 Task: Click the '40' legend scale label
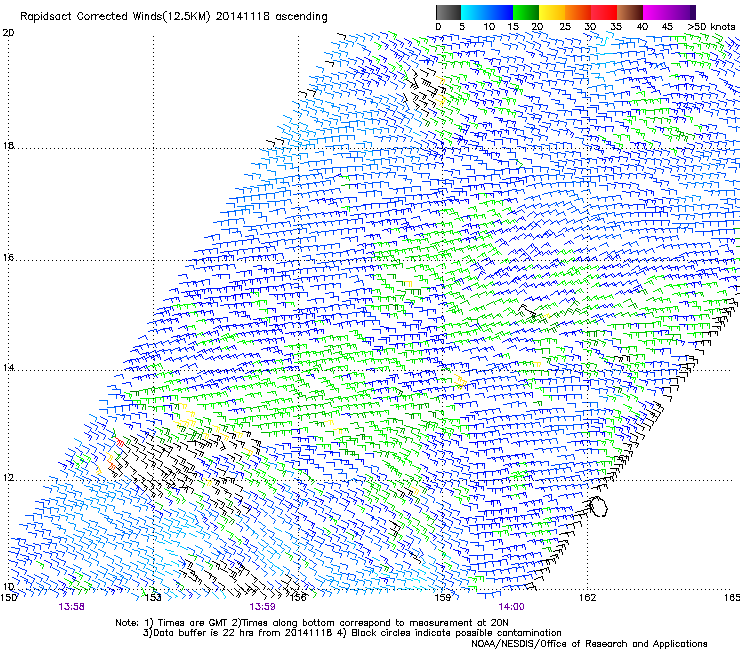[642, 27]
